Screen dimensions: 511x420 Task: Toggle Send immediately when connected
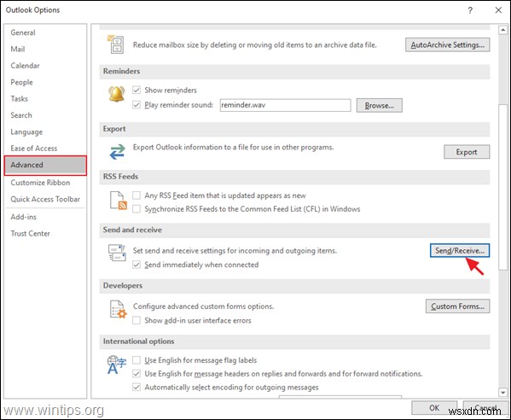(136, 265)
